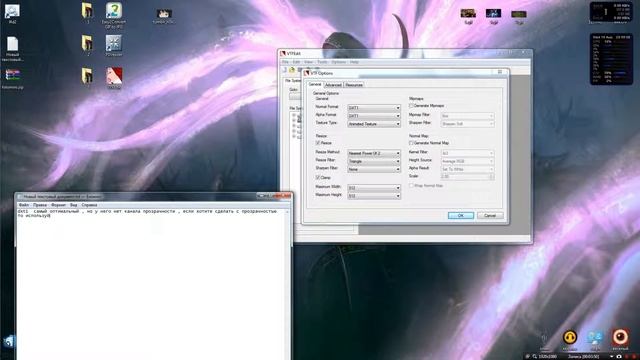Viewport: 640px width, 360px height.
Task: Open the top-left computer desktop icon
Action: pos(12,11)
